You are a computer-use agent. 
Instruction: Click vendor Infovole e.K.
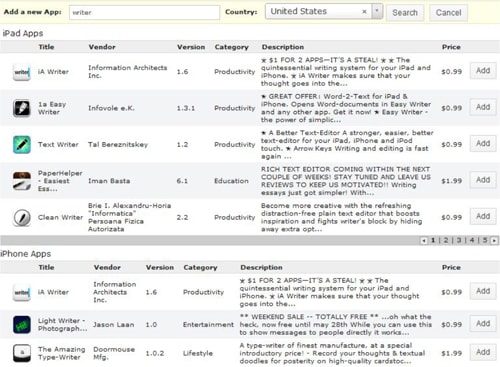pyautogui.click(x=111, y=108)
